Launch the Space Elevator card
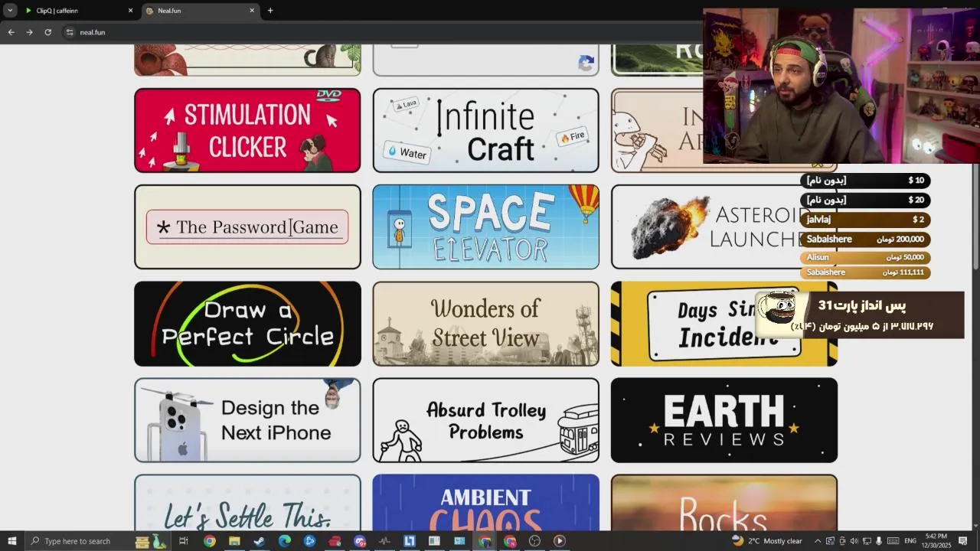The width and height of the screenshot is (980, 551). coord(485,227)
